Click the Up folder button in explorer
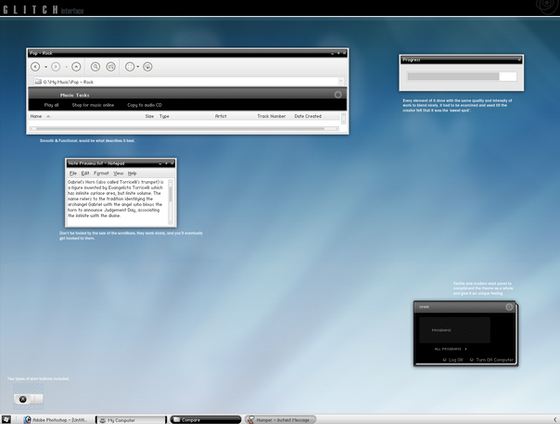The height and width of the screenshot is (424, 560). 76,66
